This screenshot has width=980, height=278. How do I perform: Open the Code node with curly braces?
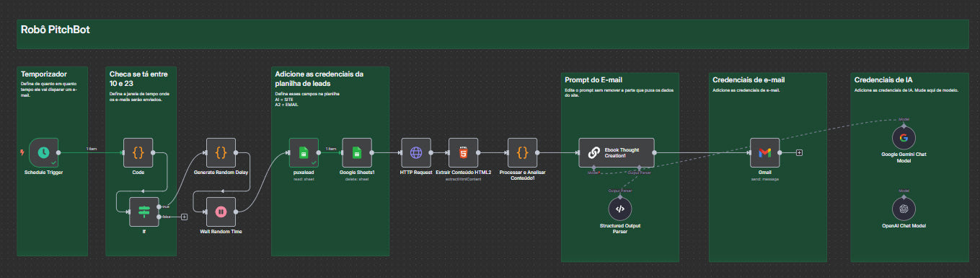(138, 152)
